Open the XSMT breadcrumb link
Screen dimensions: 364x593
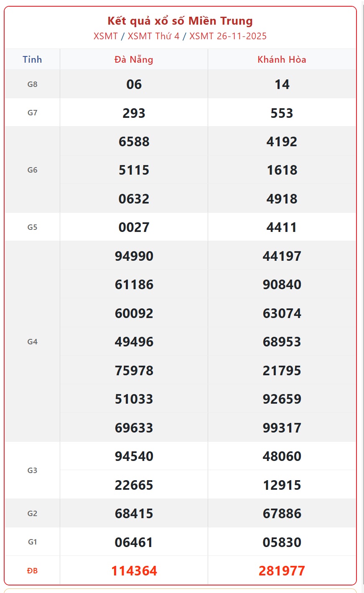[x=106, y=36]
